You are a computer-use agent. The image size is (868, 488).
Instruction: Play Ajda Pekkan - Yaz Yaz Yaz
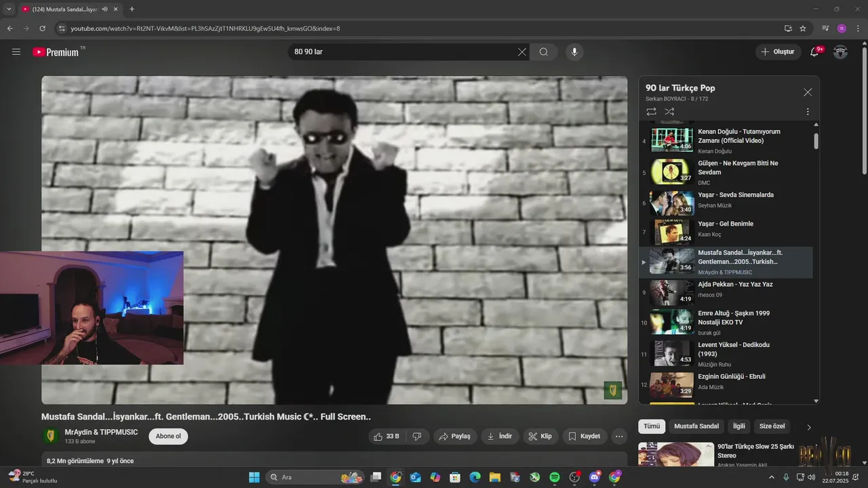[726, 292]
